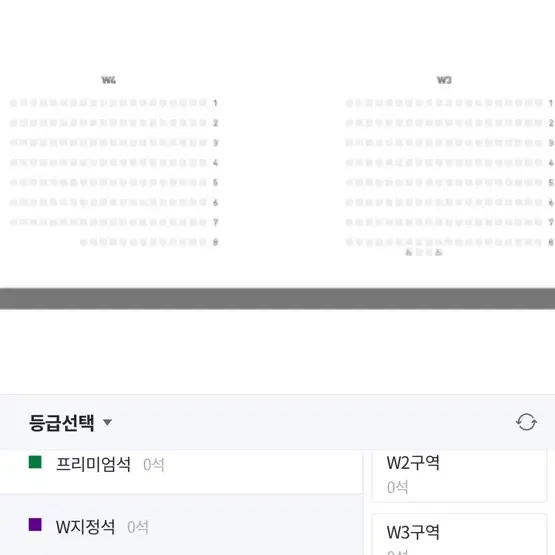
Task: Choose the W3구역 zone card
Action: point(459,534)
